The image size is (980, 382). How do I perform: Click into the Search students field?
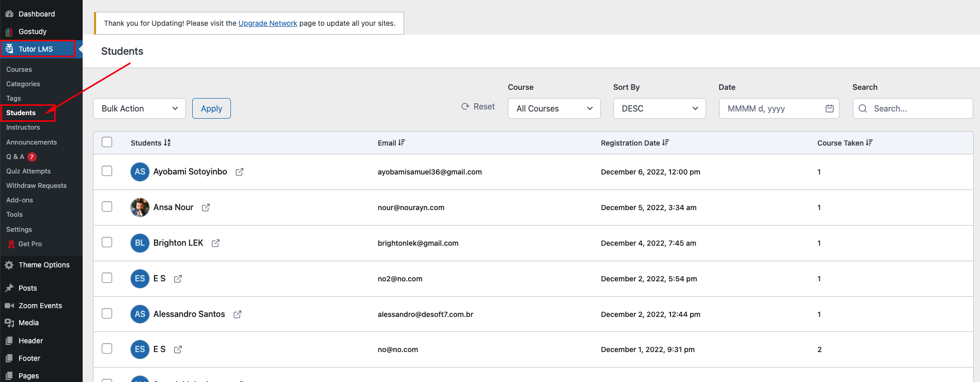pyautogui.click(x=913, y=108)
